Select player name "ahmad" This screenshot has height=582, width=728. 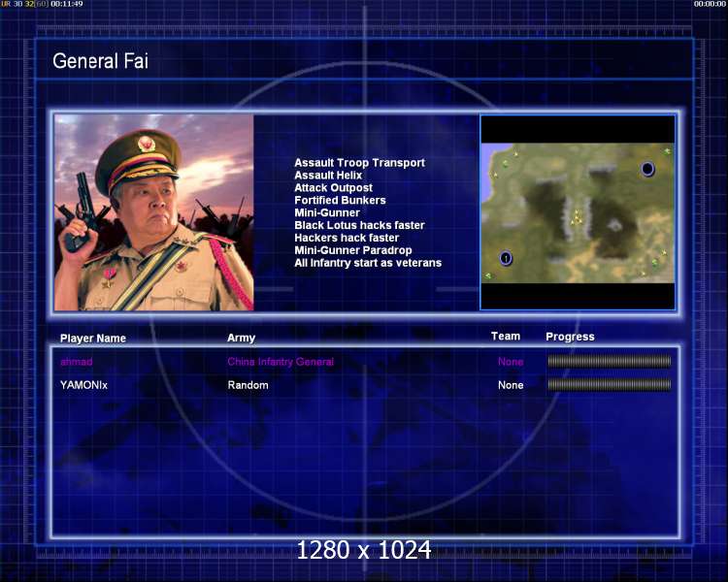[76, 362]
